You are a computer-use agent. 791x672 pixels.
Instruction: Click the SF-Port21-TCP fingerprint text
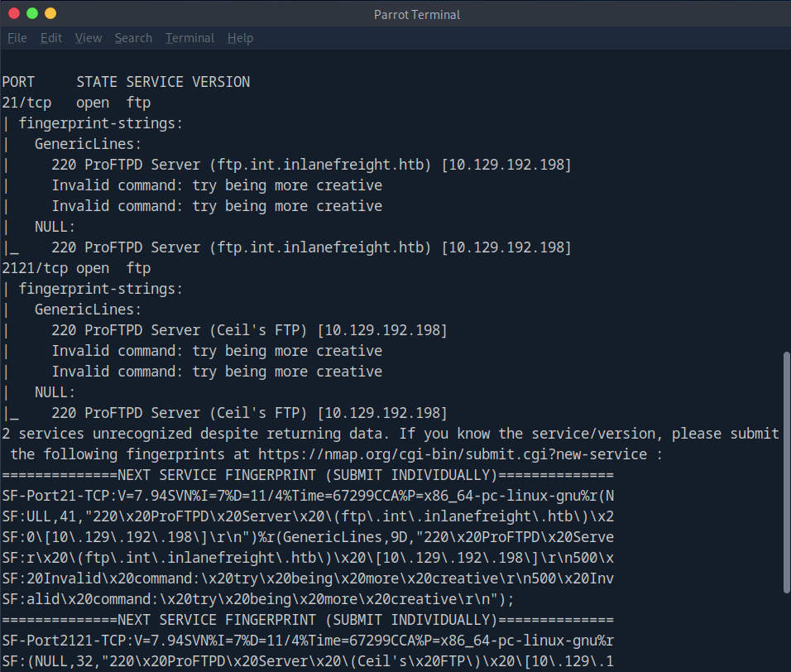(x=307, y=496)
